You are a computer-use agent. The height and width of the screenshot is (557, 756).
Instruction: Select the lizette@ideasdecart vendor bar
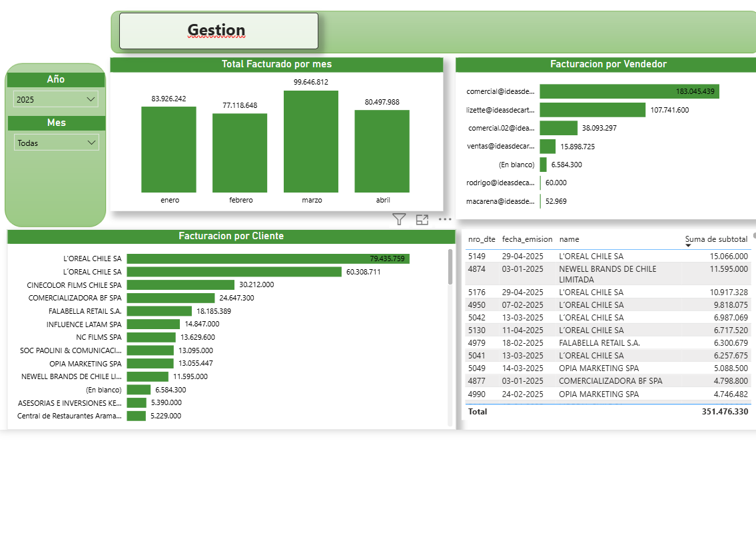pos(593,109)
